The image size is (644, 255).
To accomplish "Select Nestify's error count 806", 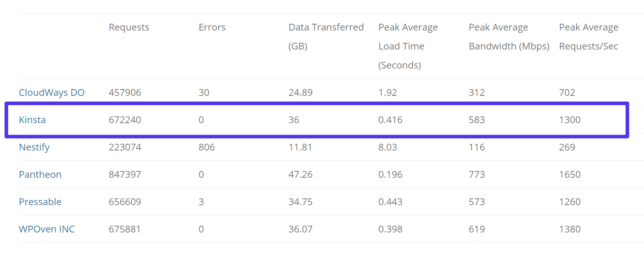I will click(207, 147).
